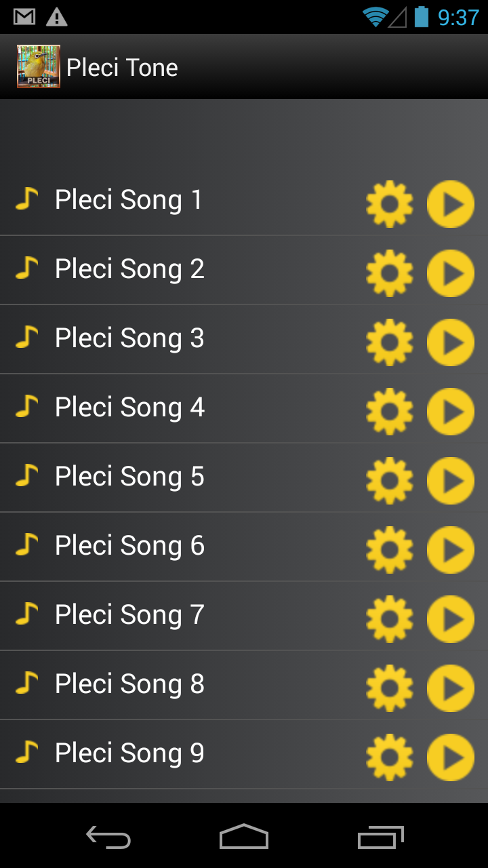Select the Pleci Song 2 list entry
Screen dimensions: 488x868
129,269
